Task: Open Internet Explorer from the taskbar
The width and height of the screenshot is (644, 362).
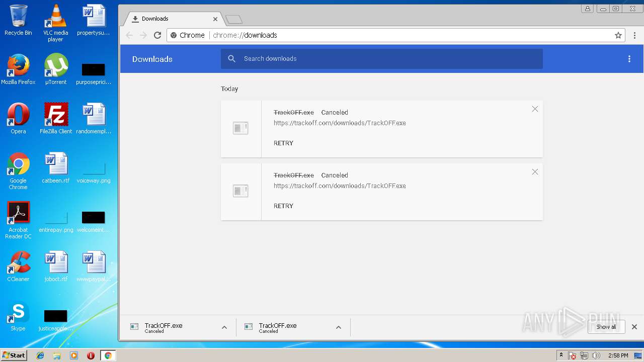Action: tap(40, 355)
